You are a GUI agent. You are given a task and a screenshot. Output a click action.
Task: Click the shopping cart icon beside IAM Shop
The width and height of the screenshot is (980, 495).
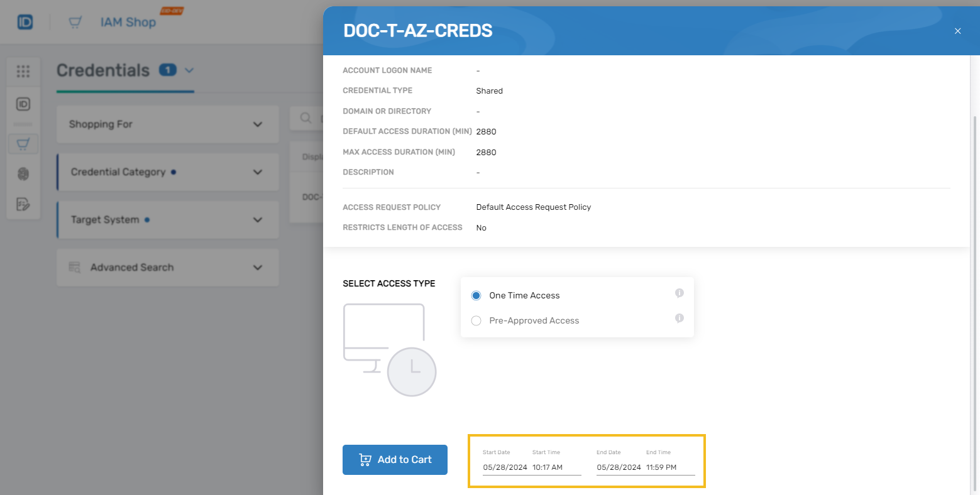(75, 22)
